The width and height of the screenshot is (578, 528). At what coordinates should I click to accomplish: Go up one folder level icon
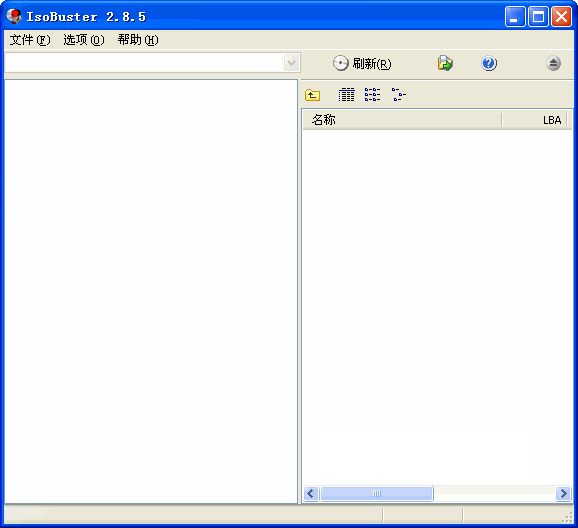(313, 95)
